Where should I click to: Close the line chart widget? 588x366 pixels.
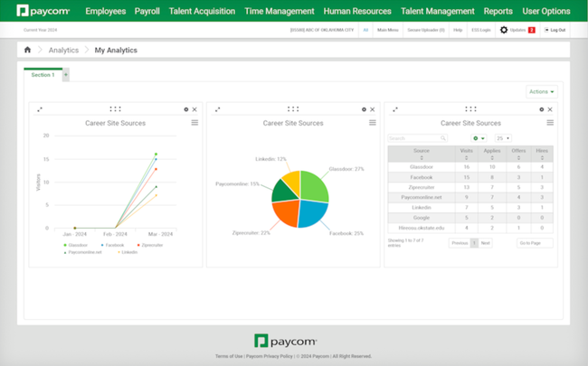coord(194,109)
